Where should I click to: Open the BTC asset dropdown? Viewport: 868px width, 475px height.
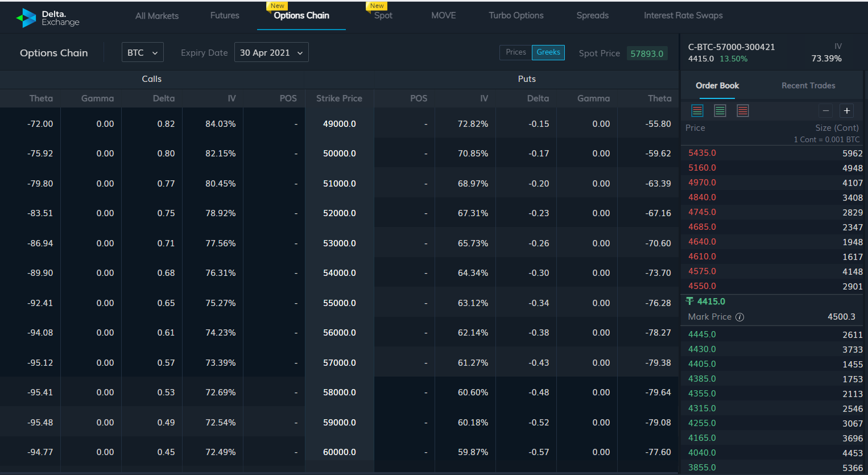[142, 52]
